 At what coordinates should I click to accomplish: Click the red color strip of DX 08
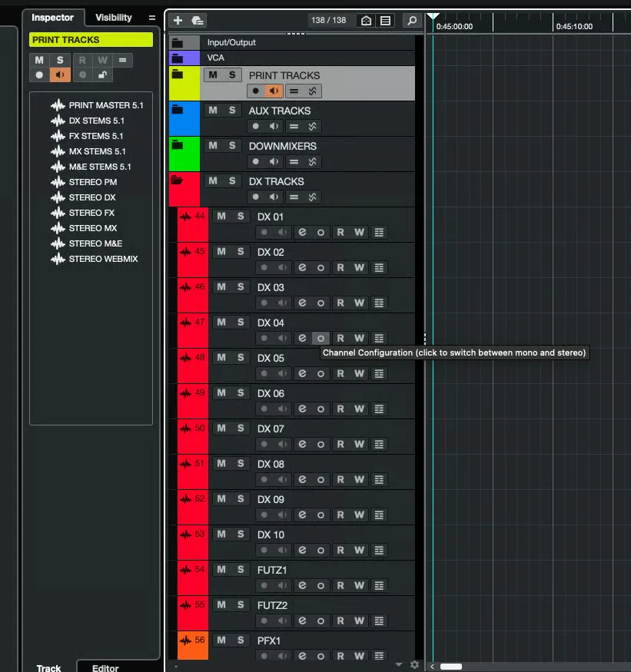click(x=193, y=472)
